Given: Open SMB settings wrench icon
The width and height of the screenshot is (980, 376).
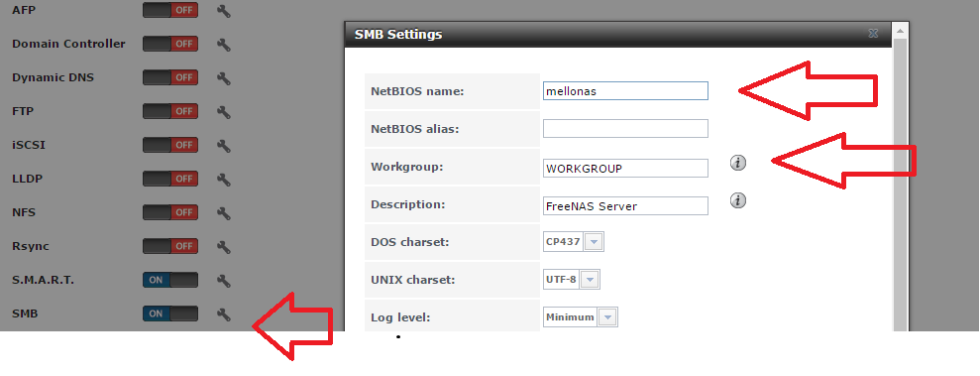Looking at the screenshot, I should click(x=224, y=314).
